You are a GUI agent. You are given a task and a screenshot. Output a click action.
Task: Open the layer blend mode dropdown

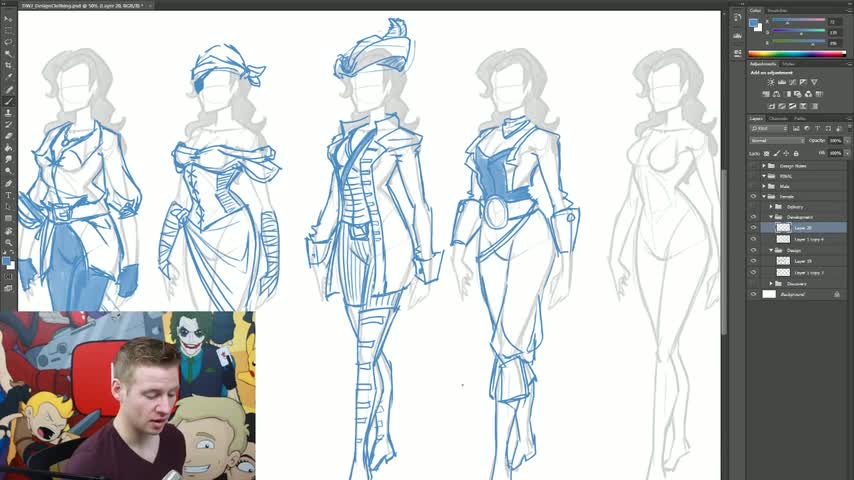[777, 141]
